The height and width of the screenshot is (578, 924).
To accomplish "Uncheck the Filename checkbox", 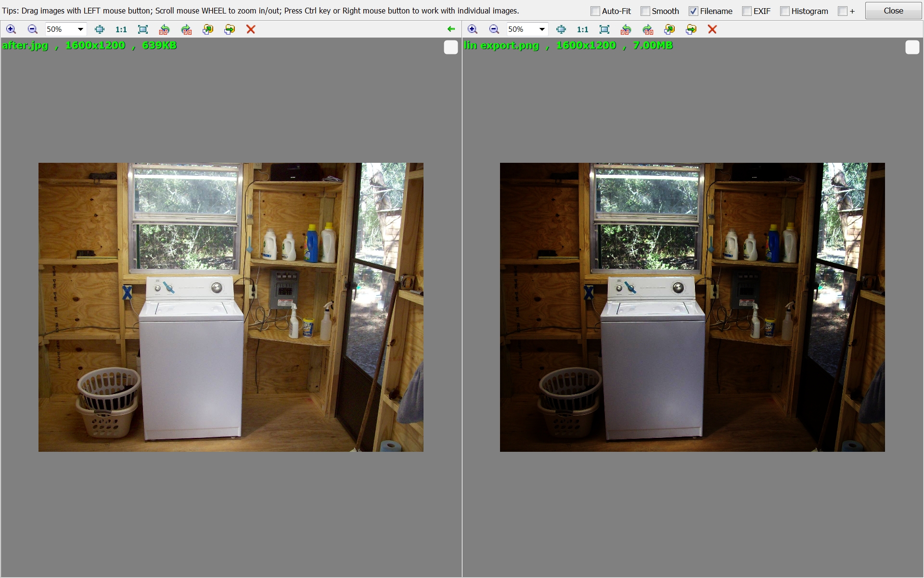I will tap(693, 11).
